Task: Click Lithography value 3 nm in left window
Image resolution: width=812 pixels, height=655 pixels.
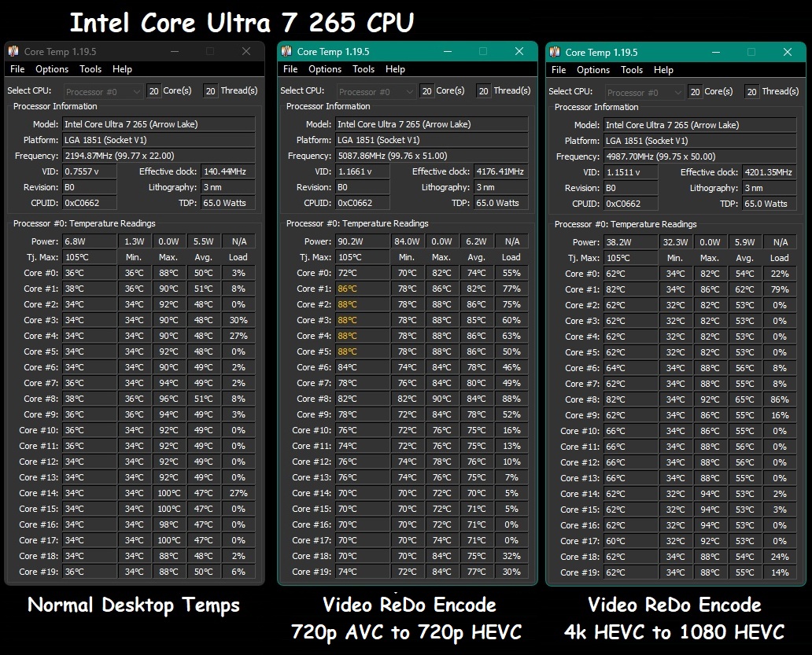Action: (x=228, y=187)
